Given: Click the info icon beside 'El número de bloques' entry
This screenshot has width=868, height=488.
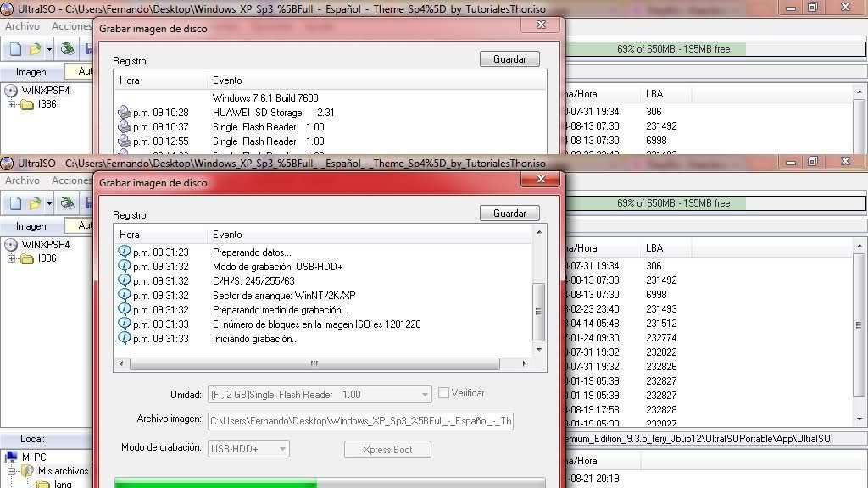Looking at the screenshot, I should click(125, 324).
